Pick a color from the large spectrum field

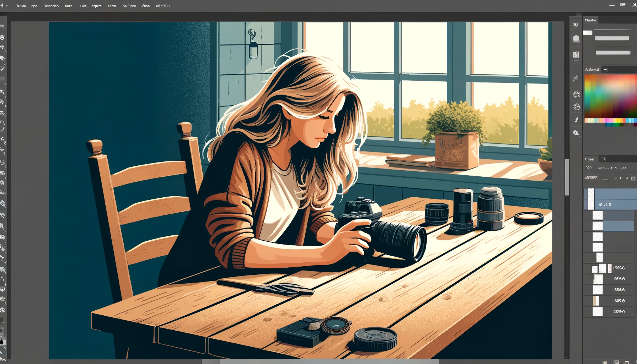point(610,96)
